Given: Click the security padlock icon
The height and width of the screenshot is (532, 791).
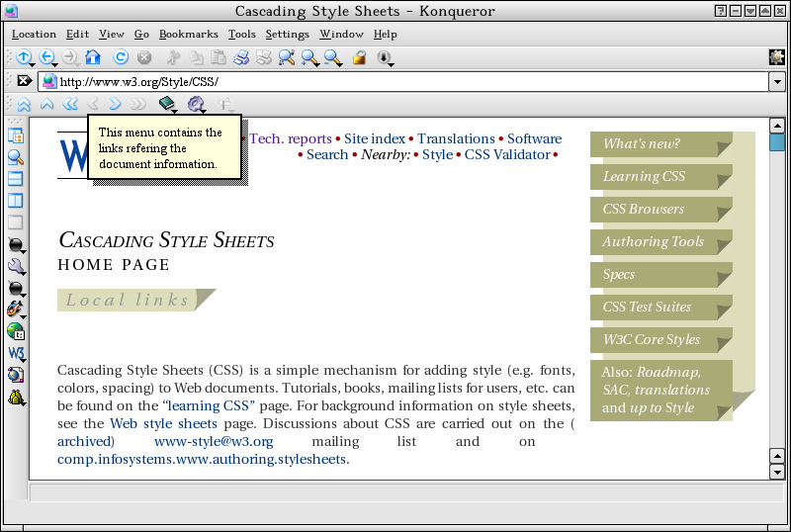Looking at the screenshot, I should click(x=360, y=58).
